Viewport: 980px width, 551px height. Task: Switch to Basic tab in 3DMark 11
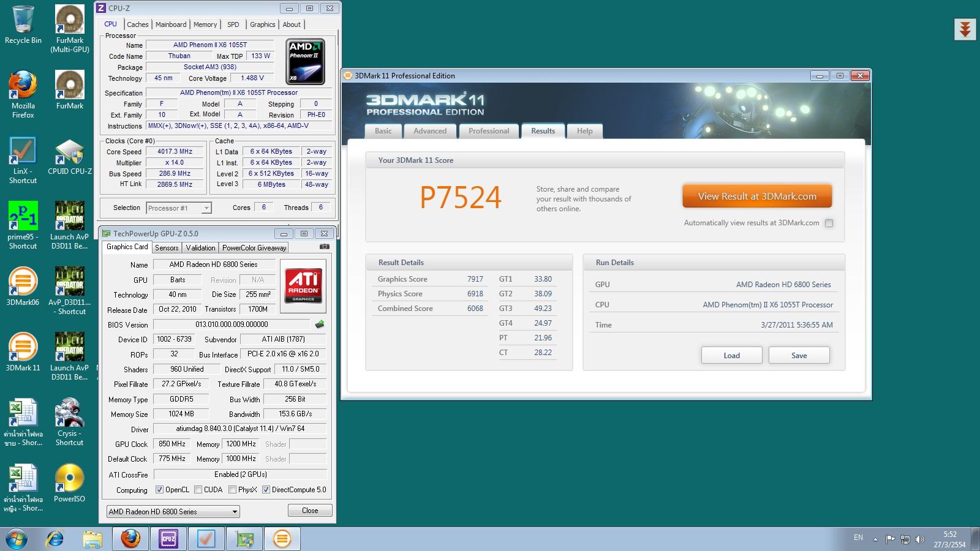[383, 131]
